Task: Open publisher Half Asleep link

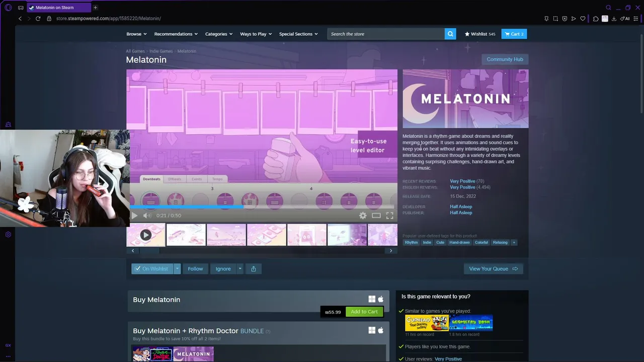Action: tap(461, 213)
